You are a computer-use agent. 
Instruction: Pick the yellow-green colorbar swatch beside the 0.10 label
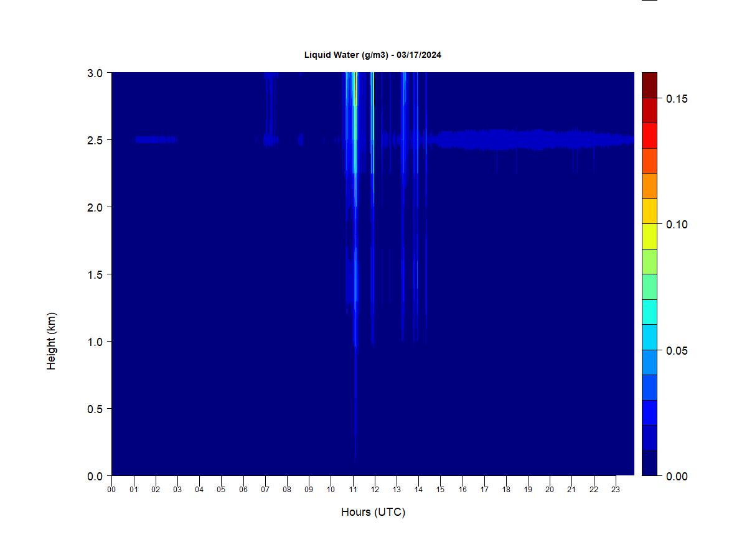coord(649,236)
